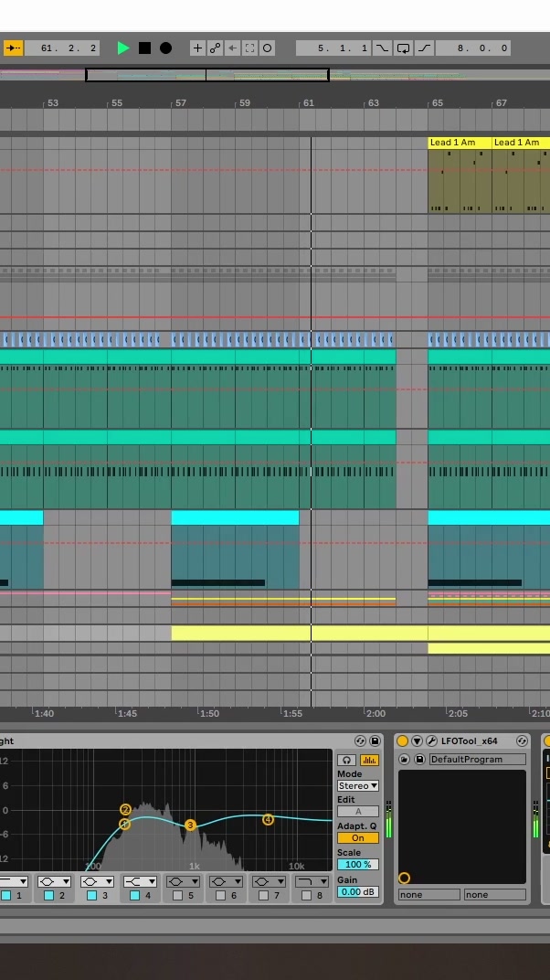
Task: Enable EQ band 8 checkbox
Action: click(x=307, y=896)
